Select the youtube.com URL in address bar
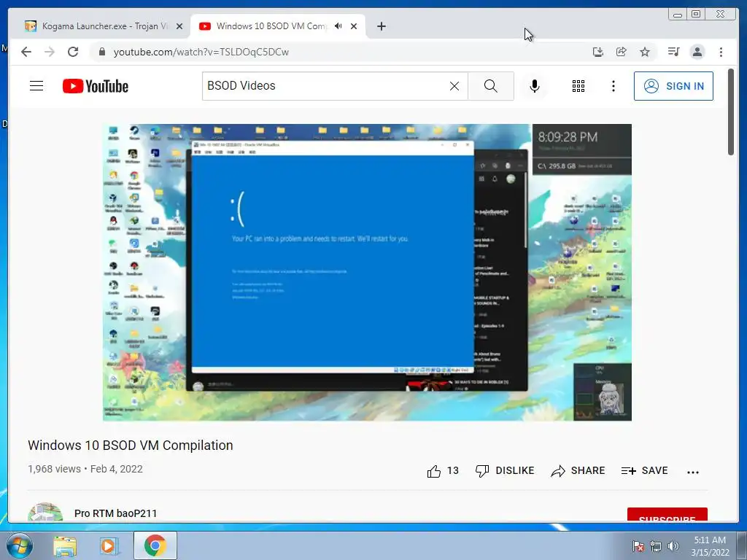The width and height of the screenshot is (747, 560). [x=201, y=52]
